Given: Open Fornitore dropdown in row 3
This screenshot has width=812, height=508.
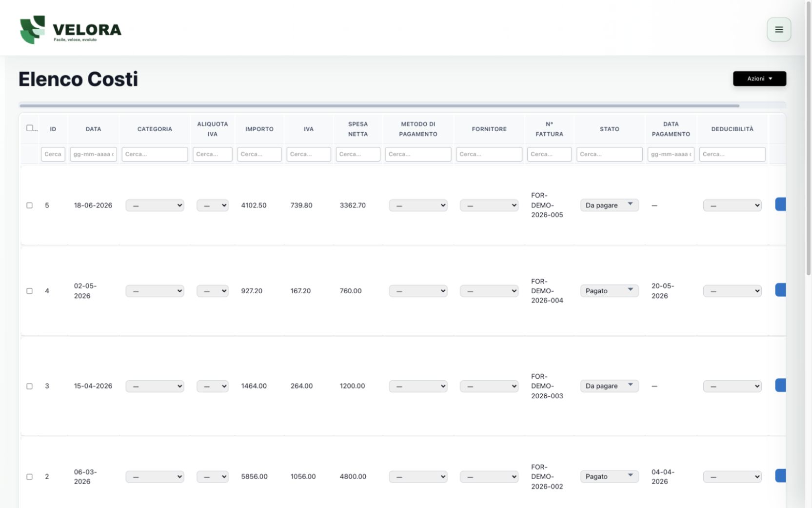Looking at the screenshot, I should pos(489,386).
